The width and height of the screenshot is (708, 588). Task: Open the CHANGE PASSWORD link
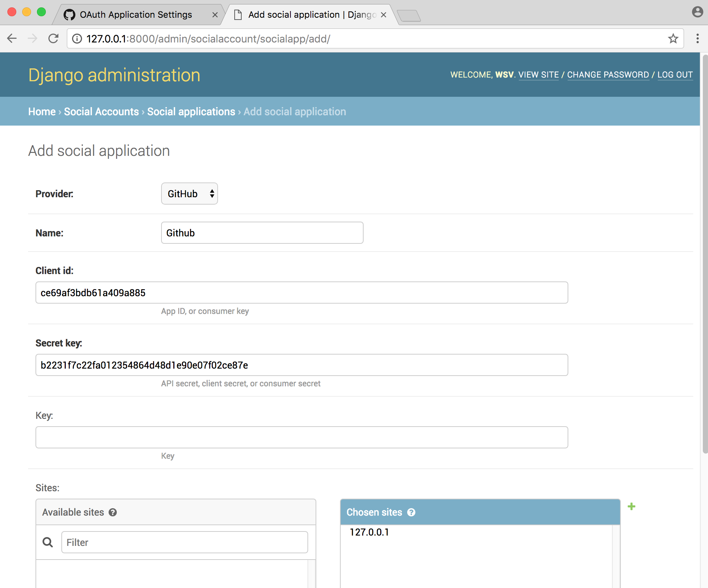pos(608,75)
